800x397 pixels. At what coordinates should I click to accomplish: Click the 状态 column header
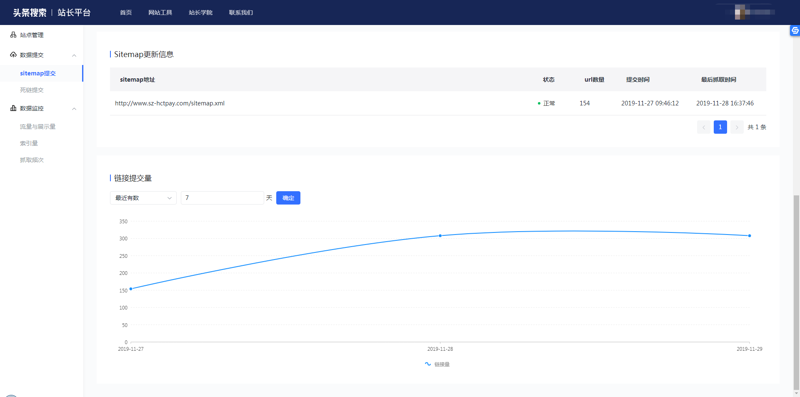[x=549, y=80]
